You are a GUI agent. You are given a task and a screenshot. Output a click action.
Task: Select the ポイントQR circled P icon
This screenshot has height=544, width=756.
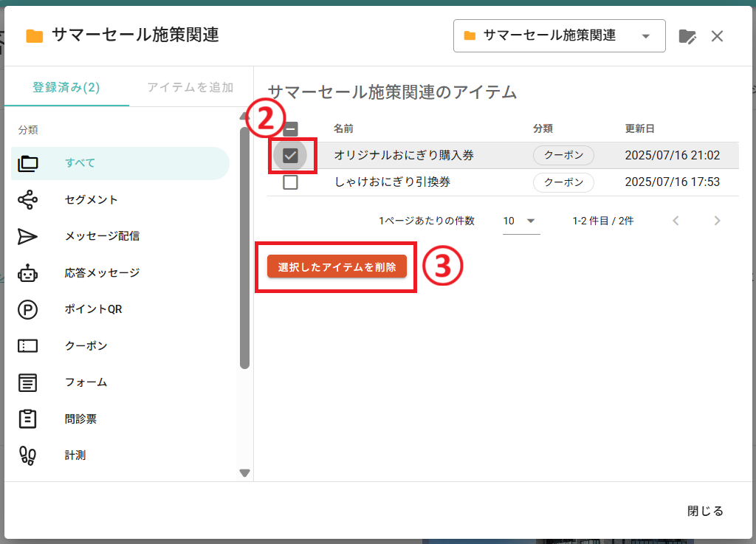coord(27,309)
